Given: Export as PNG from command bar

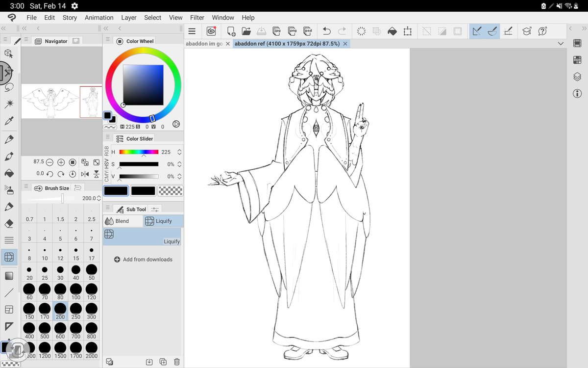Looking at the screenshot, I should click(292, 31).
